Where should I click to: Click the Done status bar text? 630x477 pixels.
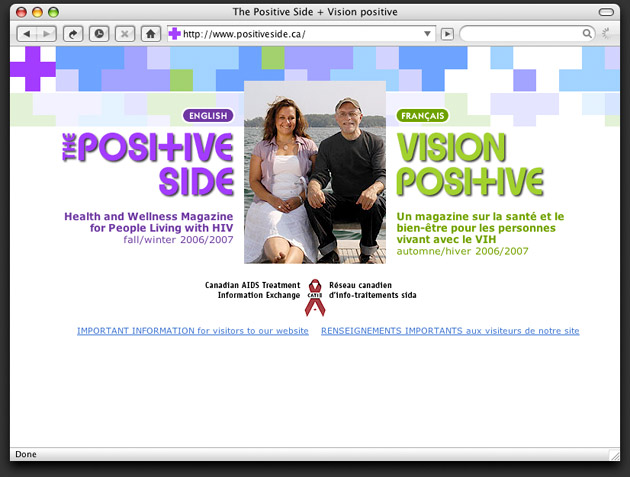click(26, 454)
